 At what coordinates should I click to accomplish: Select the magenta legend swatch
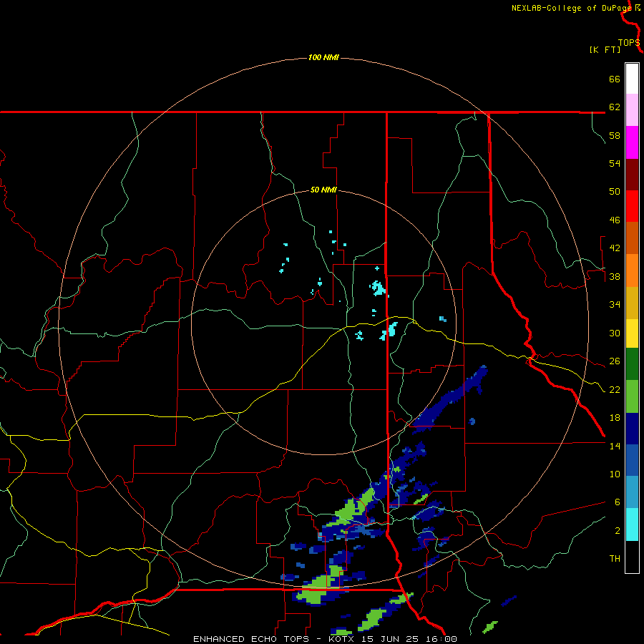click(632, 142)
